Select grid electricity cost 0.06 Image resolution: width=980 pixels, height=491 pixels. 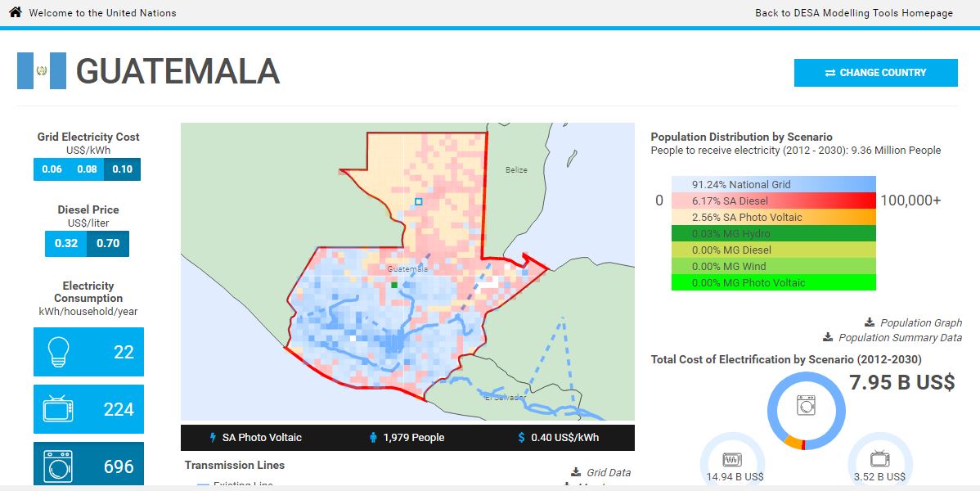[x=52, y=169]
